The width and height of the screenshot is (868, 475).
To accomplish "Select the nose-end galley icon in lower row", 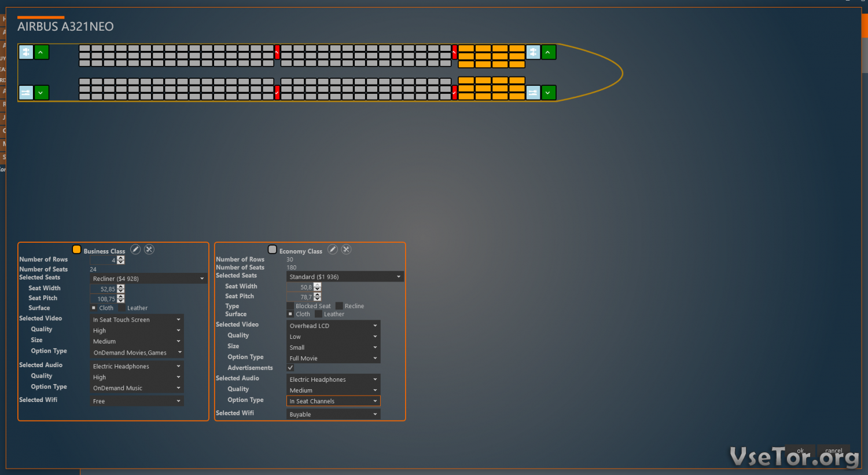I will (533, 93).
